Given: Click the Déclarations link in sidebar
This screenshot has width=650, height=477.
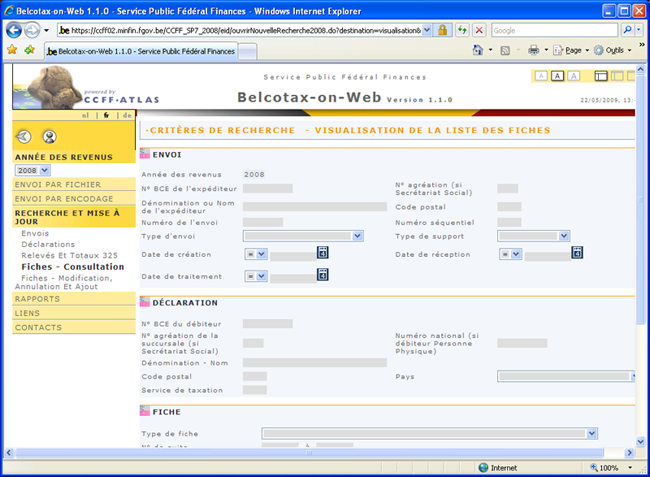Looking at the screenshot, I should 48,244.
